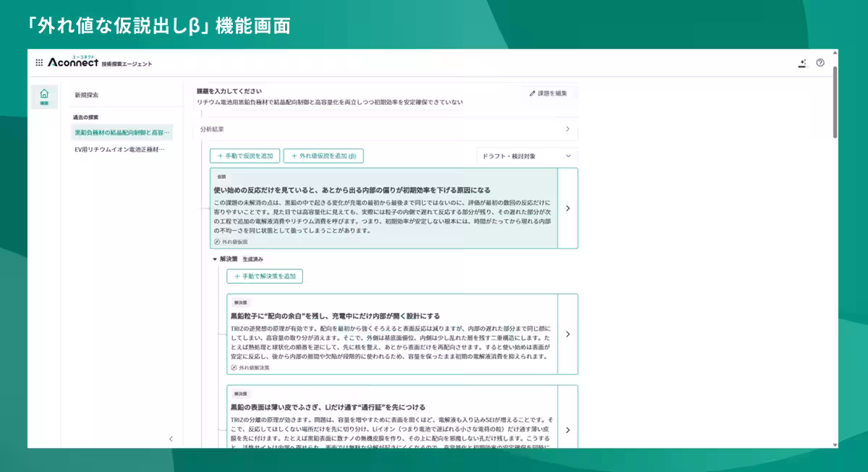The image size is (868, 472).
Task: Collapse the 解決策 section triangle
Action: tap(215, 259)
